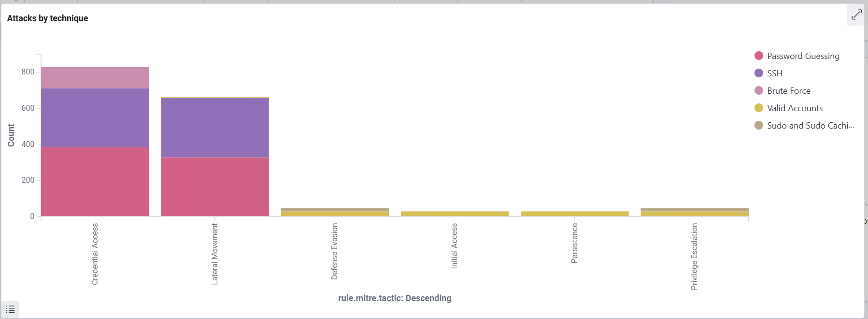The image size is (868, 319).
Task: Click the Privilege Escalation bar
Action: [x=695, y=212]
